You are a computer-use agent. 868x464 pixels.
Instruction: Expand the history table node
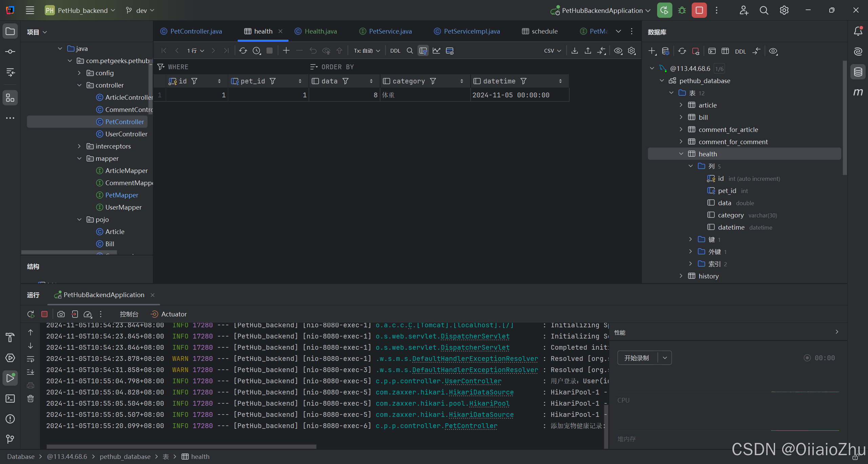coord(681,276)
